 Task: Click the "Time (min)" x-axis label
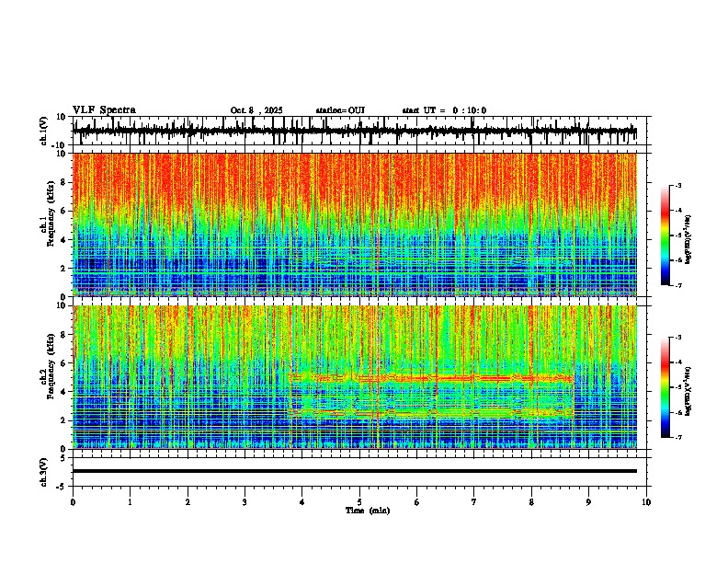(368, 511)
